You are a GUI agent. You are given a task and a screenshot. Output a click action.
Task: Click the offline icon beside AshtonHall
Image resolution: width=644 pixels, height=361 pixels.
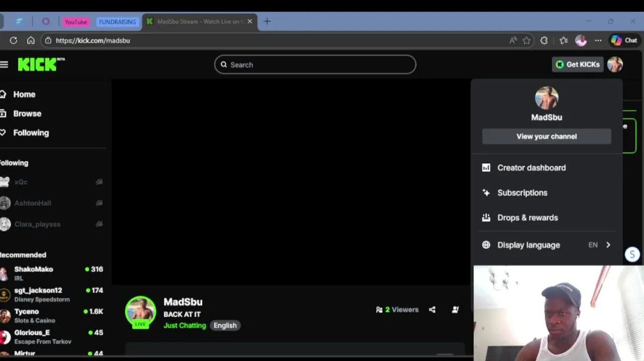pyautogui.click(x=99, y=203)
